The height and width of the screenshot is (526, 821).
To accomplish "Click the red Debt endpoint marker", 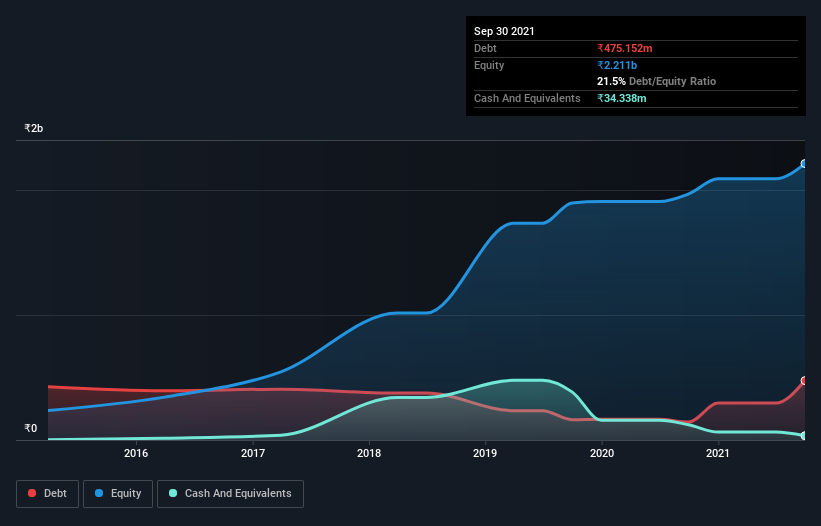I will 804,380.
